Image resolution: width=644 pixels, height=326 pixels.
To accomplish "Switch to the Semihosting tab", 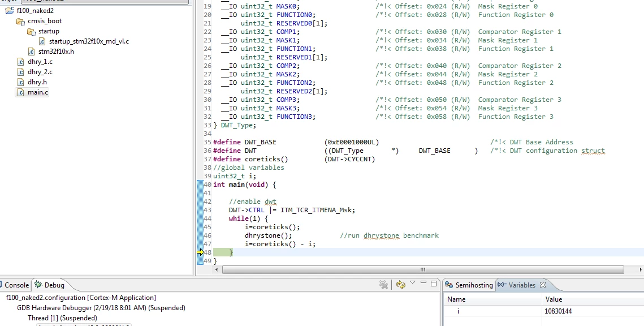I will pyautogui.click(x=469, y=285).
